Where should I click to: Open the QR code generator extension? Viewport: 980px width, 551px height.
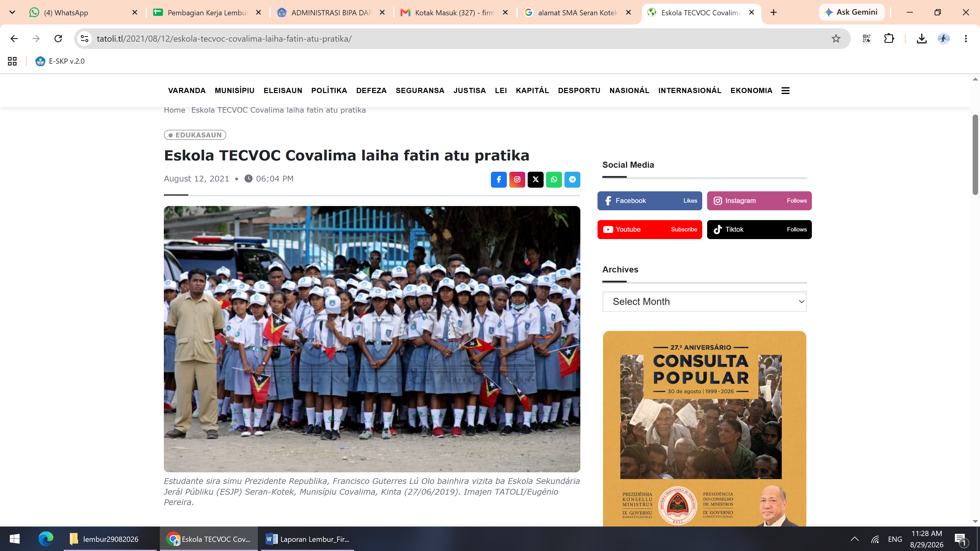click(866, 38)
